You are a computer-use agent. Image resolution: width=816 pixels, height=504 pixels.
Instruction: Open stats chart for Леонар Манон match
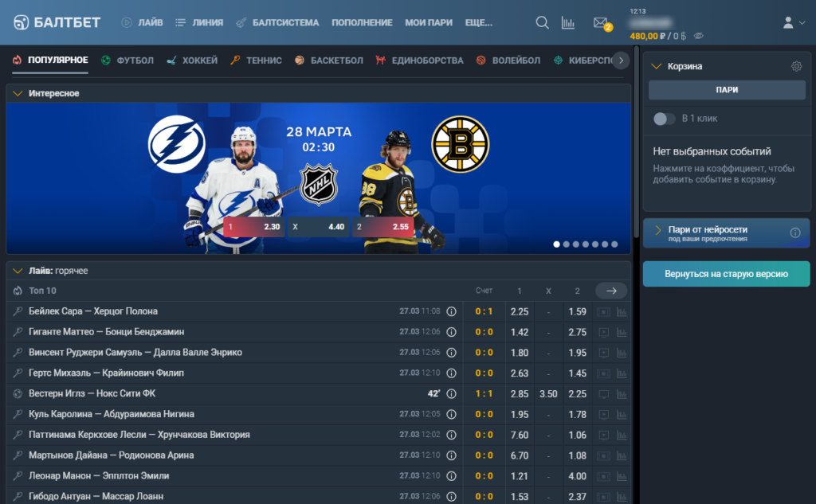click(622, 476)
